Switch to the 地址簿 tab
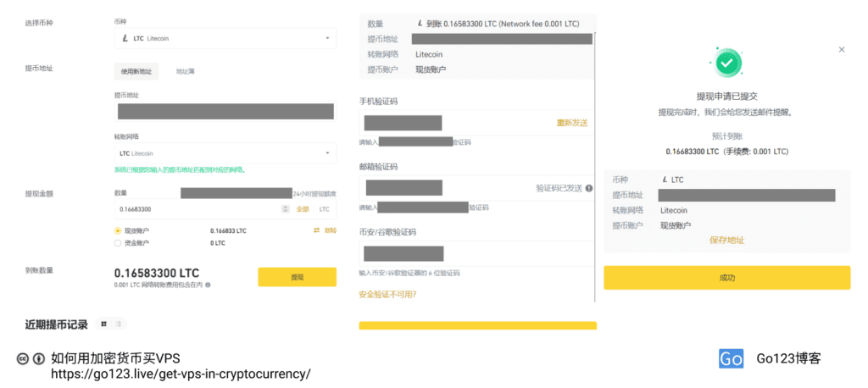Screen dimensions: 868x388 (185, 72)
